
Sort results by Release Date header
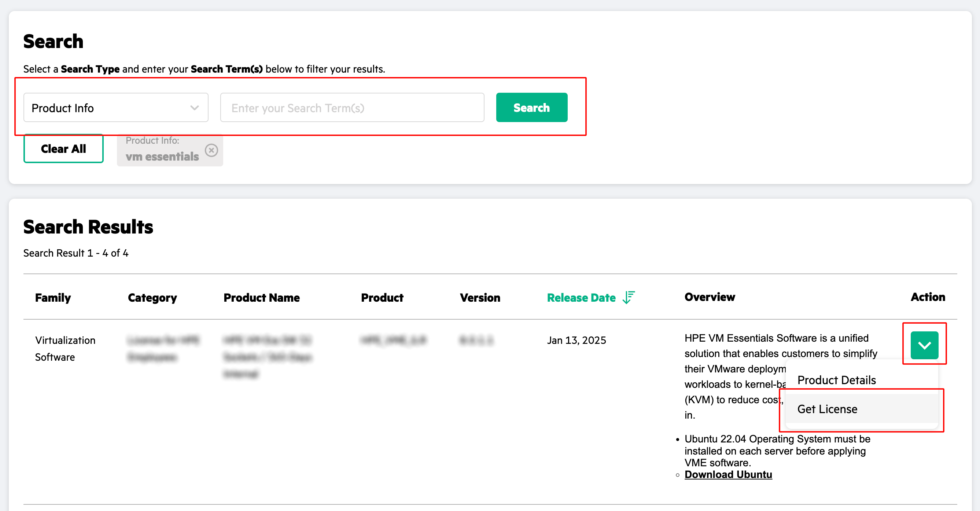pyautogui.click(x=581, y=298)
